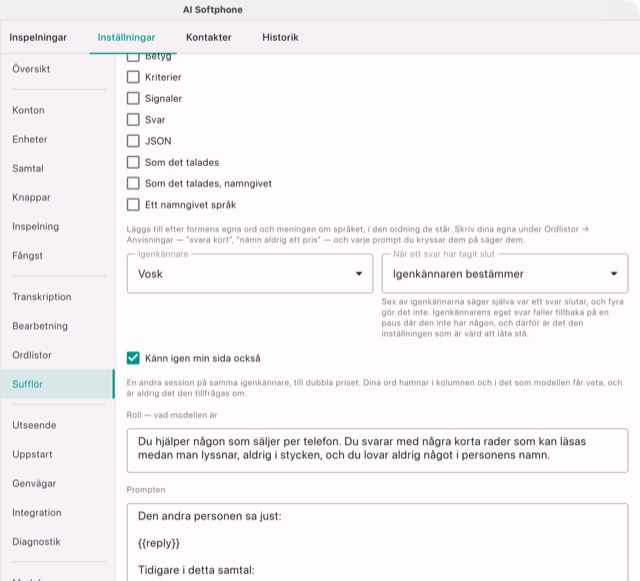Viewport: 640px width, 581px height.
Task: Open Konton settings section
Action: pyautogui.click(x=57, y=110)
